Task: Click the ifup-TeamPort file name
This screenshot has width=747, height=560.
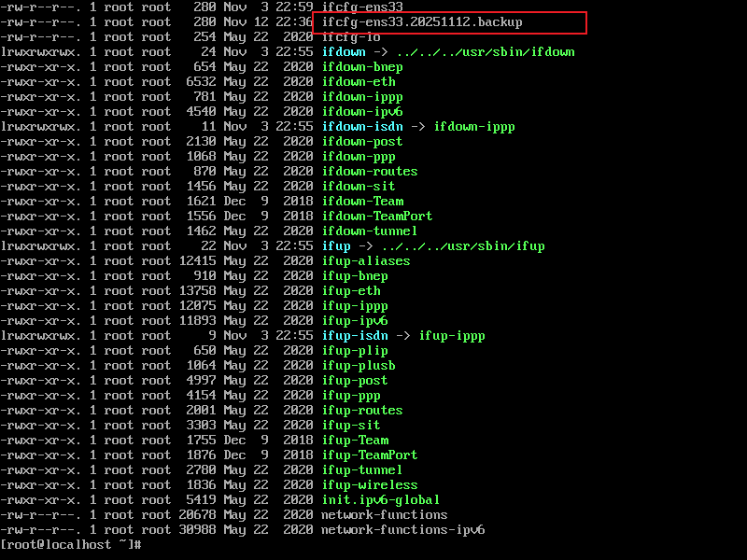Action: click(370, 455)
